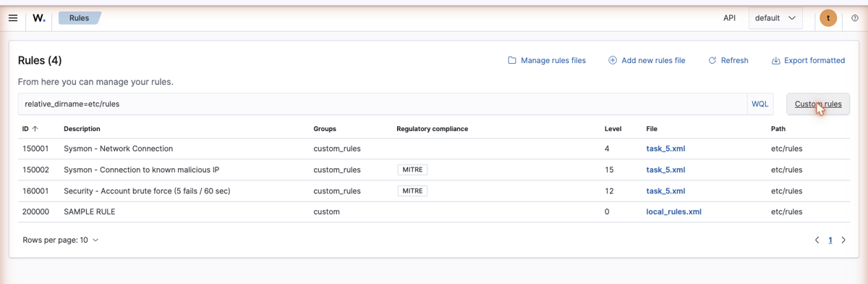Toggle the Custom rules filter
Screen dimensions: 868x284
[818, 104]
